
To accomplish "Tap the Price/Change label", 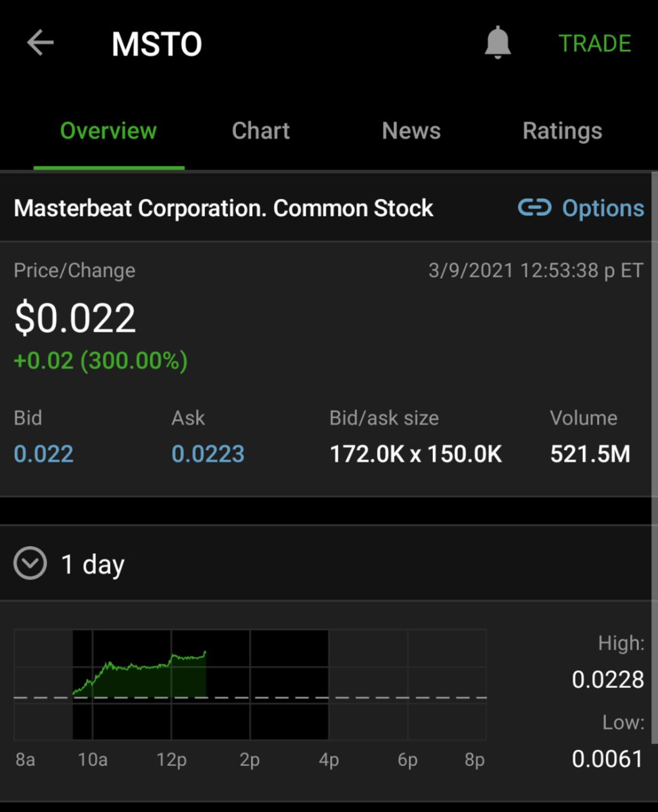I will point(74,271).
